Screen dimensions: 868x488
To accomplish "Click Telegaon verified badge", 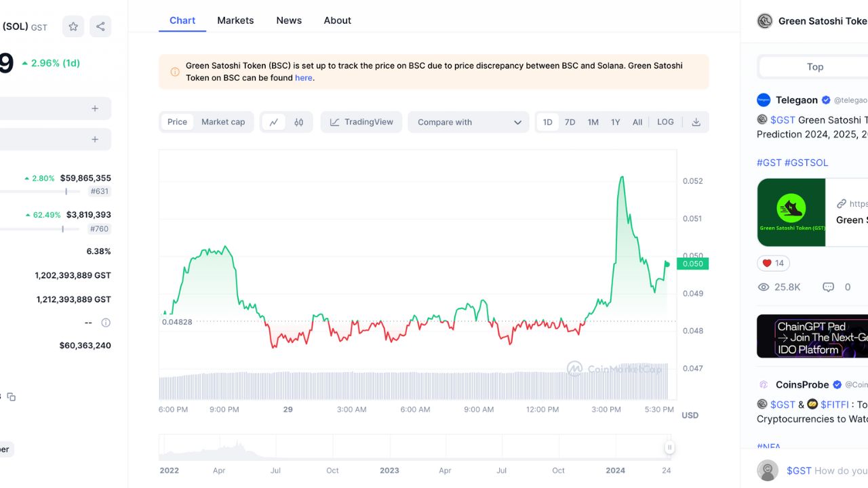I will [x=826, y=100].
